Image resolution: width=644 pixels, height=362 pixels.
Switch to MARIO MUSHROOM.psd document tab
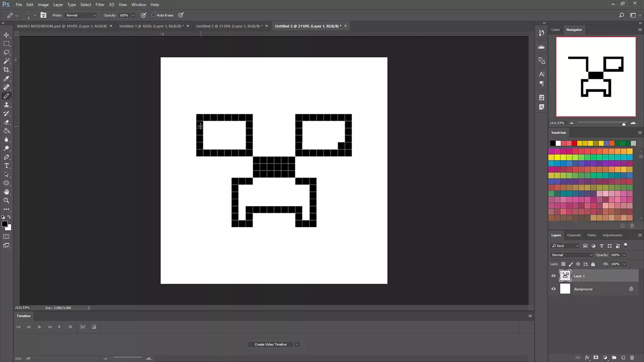(62, 26)
